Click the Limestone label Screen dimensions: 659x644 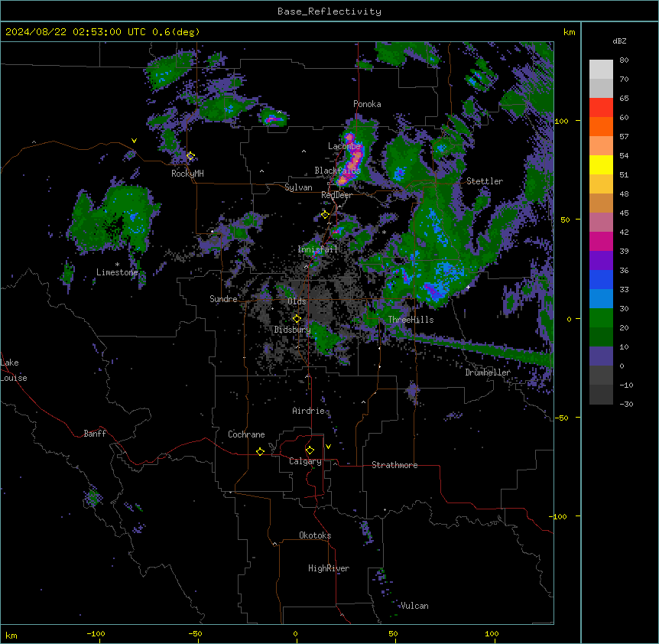pyautogui.click(x=117, y=272)
